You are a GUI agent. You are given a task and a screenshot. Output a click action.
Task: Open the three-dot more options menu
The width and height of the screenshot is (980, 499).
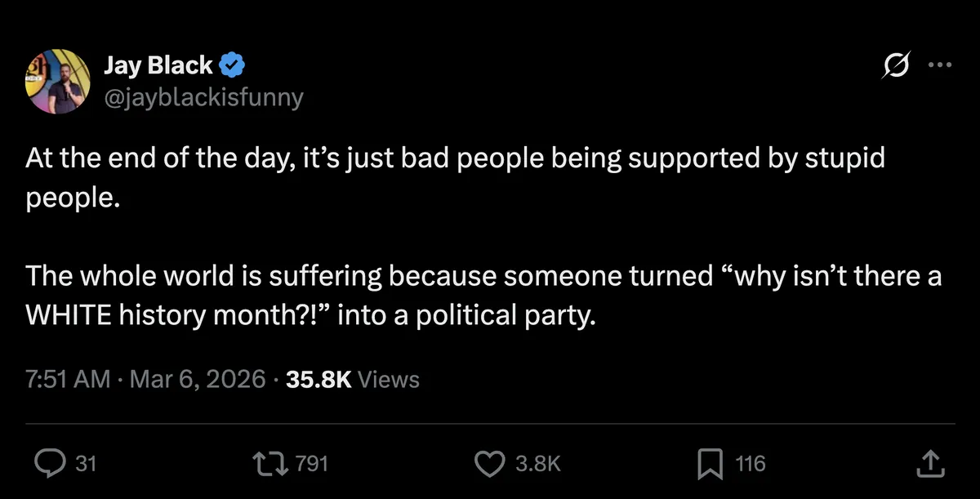(941, 65)
